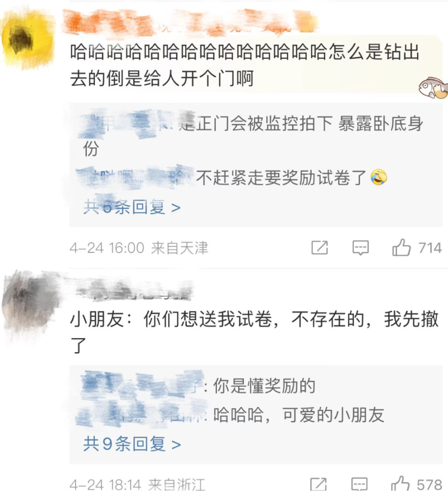
Task: Like the comment from 天津
Action: tap(401, 248)
